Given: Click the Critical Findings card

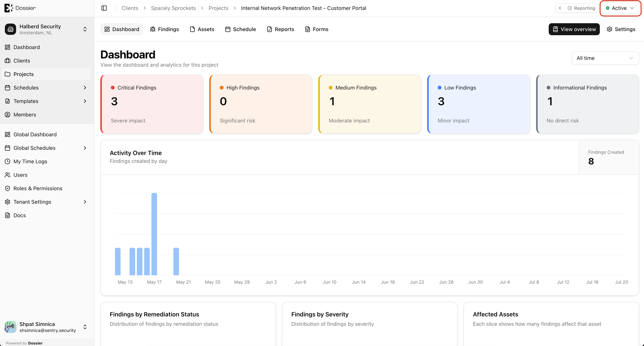Looking at the screenshot, I should (152, 104).
